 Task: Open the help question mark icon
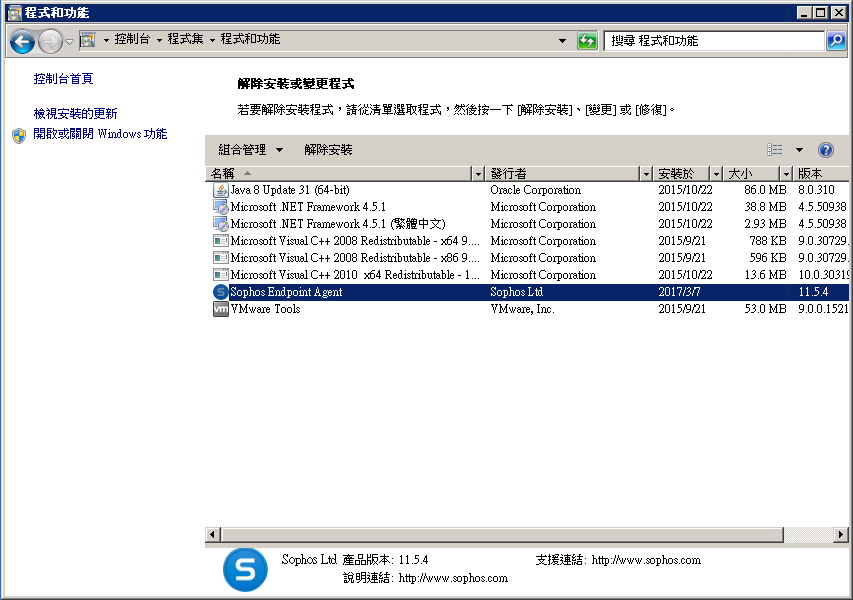826,150
